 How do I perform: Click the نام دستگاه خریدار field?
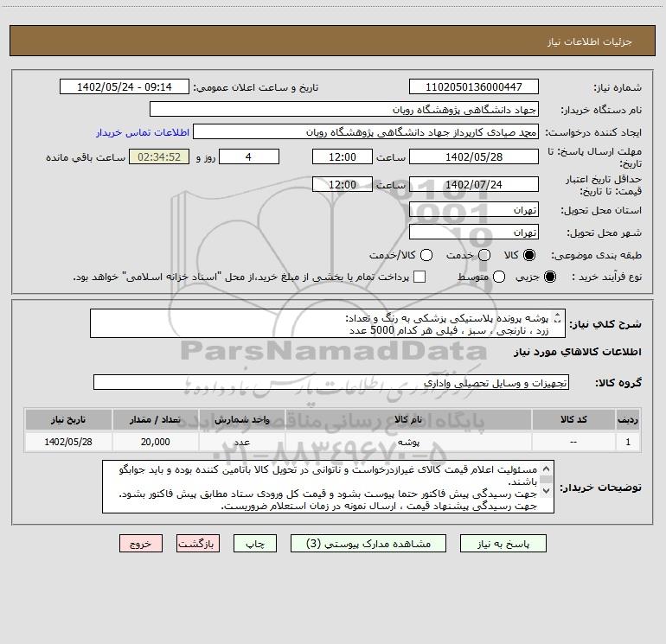[x=344, y=109]
